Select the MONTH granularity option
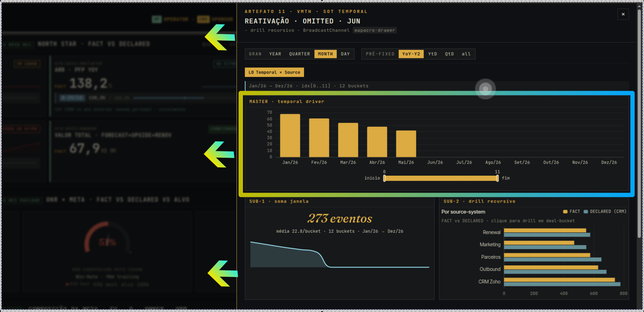This screenshot has width=644, height=312. pyautogui.click(x=325, y=54)
